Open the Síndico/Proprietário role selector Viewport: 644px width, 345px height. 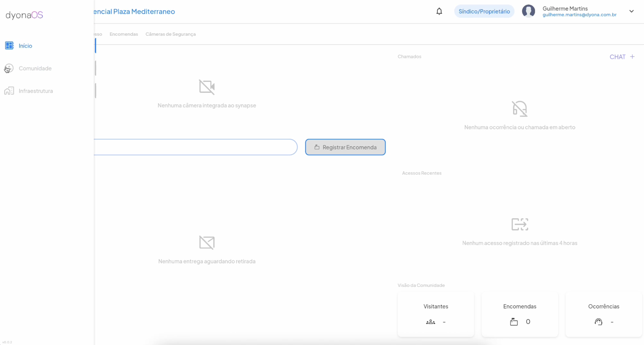click(x=484, y=12)
